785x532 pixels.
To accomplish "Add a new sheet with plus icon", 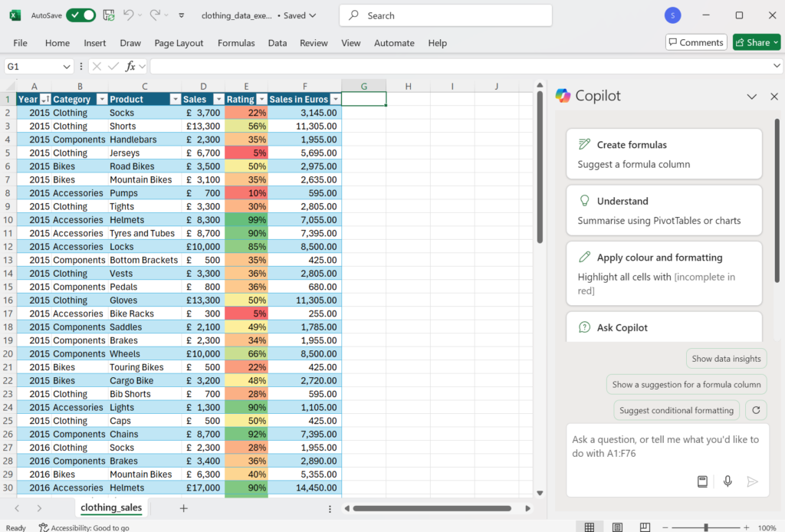I will pos(183,508).
